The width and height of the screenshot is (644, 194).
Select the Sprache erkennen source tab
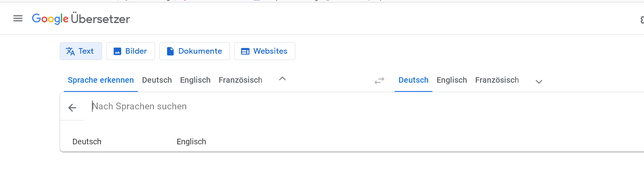coord(101,80)
